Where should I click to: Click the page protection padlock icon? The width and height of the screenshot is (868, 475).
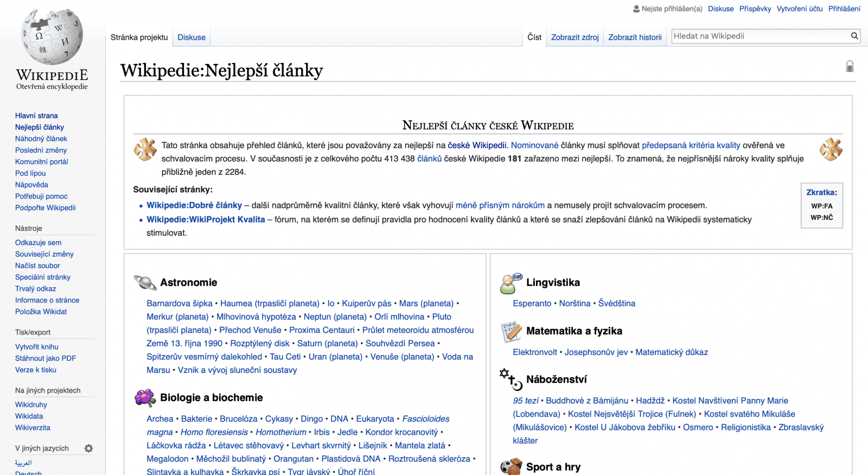850,66
